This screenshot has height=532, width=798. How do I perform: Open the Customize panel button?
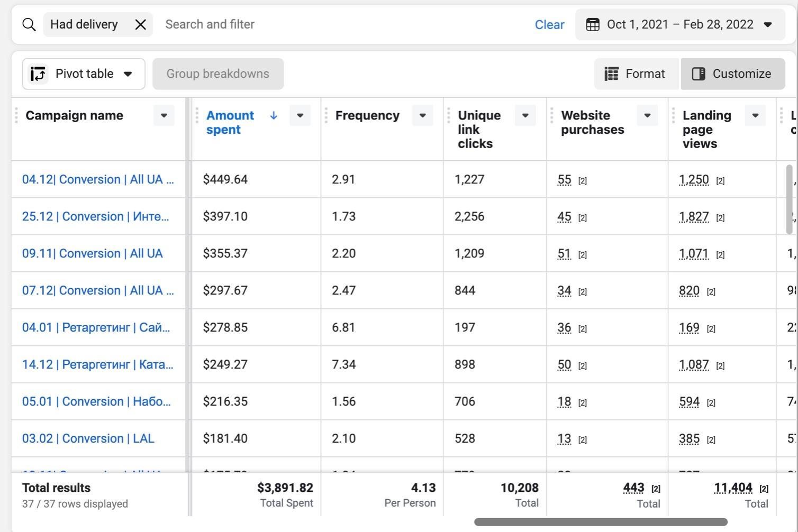click(x=733, y=74)
